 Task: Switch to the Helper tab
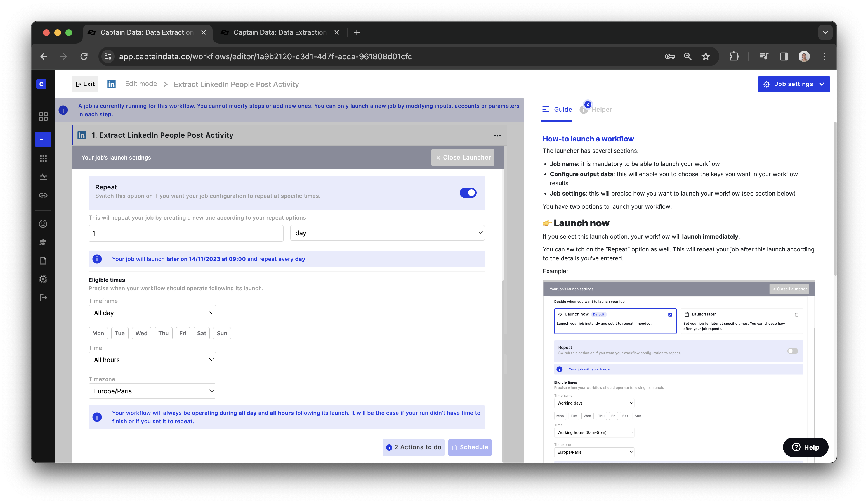click(596, 110)
